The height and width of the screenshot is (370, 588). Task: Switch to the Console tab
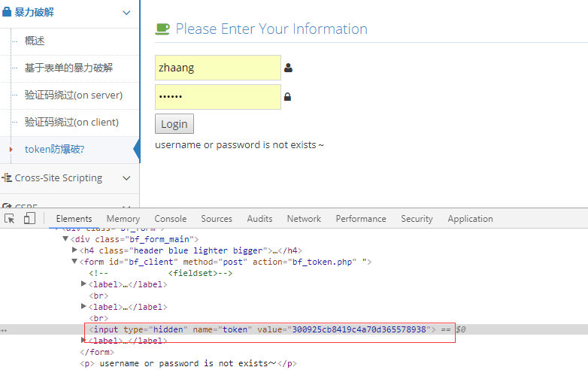(170, 219)
